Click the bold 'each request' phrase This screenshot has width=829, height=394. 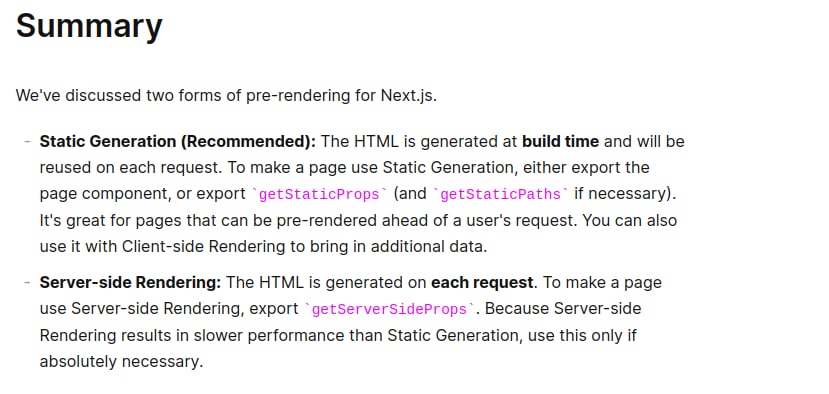pos(482,282)
